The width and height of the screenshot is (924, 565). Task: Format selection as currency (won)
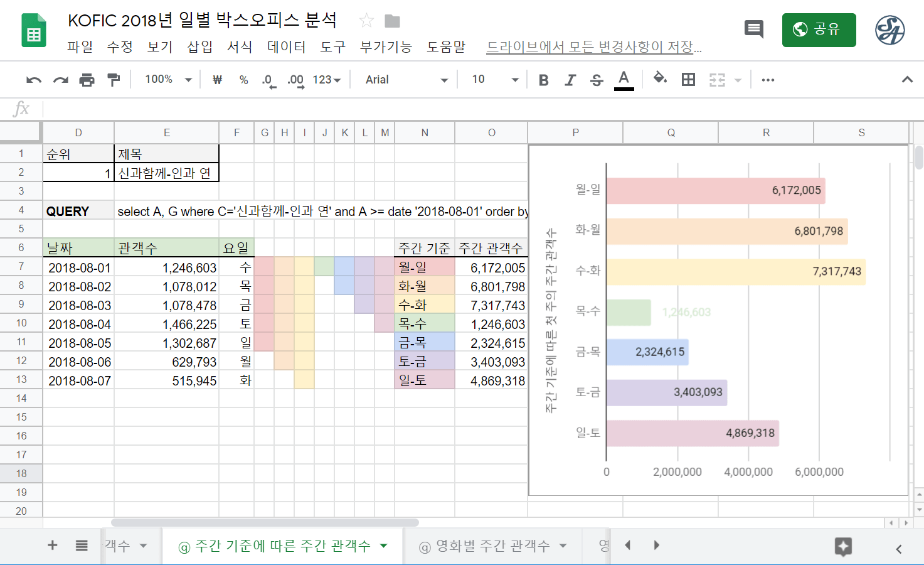point(217,80)
